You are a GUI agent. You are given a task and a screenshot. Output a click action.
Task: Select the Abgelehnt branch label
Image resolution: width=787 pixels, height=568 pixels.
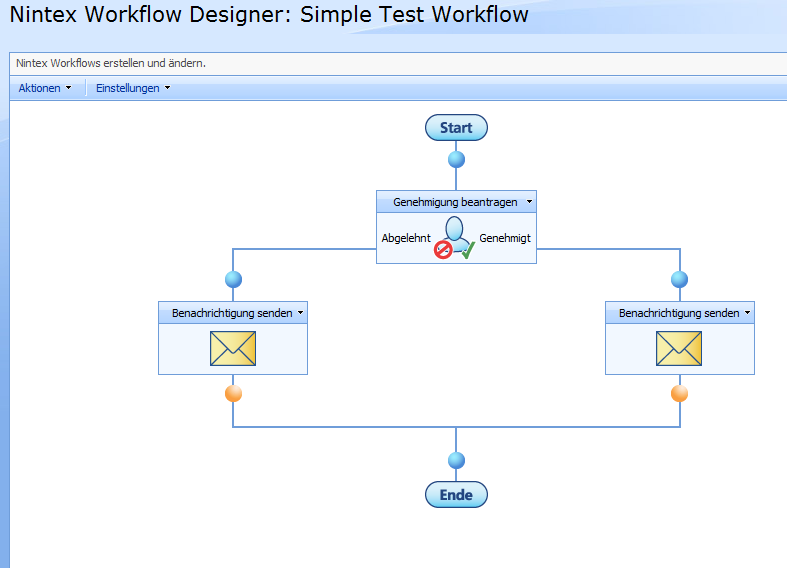point(405,239)
